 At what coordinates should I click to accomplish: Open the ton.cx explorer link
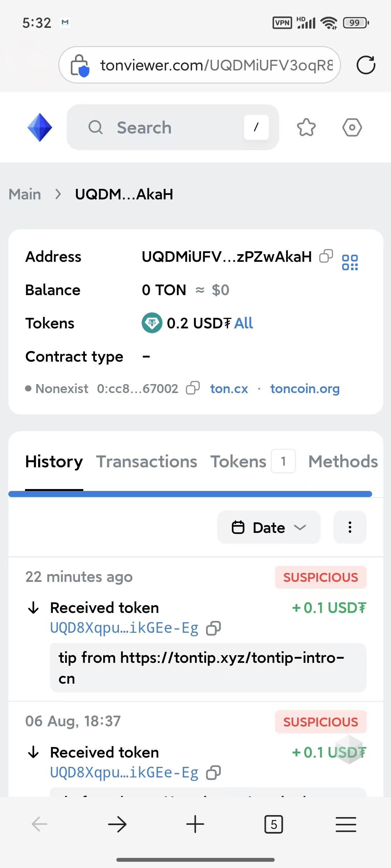pos(229,389)
